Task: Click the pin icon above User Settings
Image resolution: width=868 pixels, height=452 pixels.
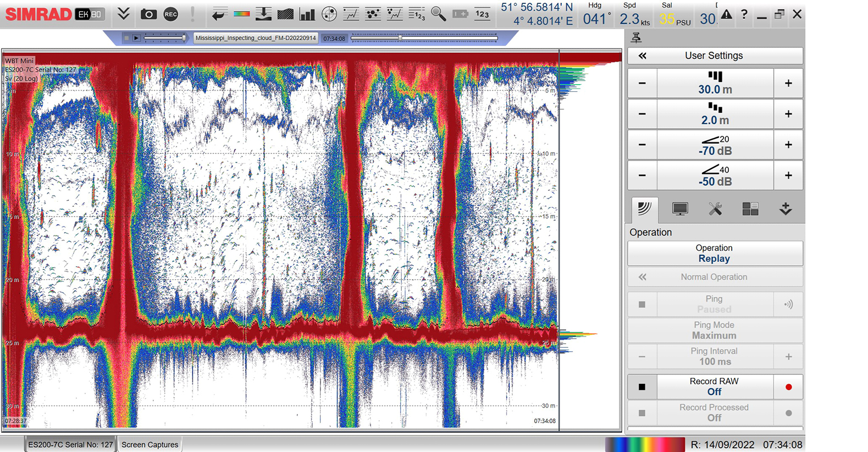Action: (x=636, y=37)
